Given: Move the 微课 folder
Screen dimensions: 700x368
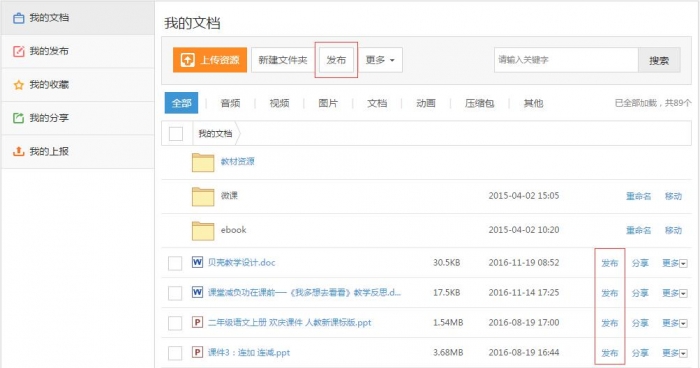Looking at the screenshot, I should click(x=673, y=196).
